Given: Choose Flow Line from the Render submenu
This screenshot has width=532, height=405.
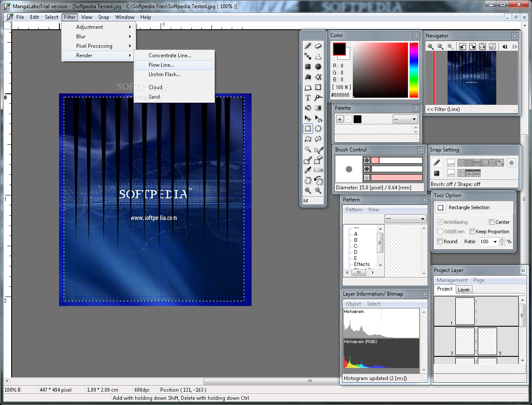Looking at the screenshot, I should tap(174, 65).
